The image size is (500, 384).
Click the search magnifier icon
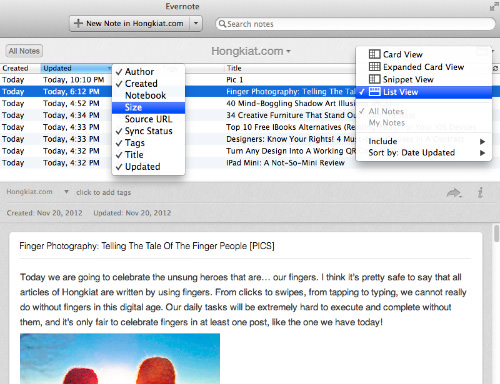click(222, 24)
